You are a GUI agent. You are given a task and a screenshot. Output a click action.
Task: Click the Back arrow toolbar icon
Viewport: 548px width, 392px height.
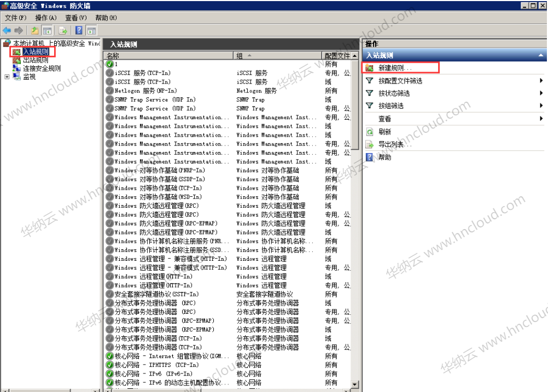click(7, 31)
